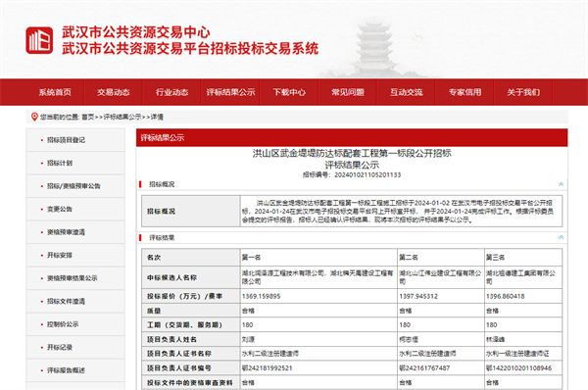Select 控制价公示 in the sidebar
Screen dimensions: 588x390
click(x=63, y=324)
